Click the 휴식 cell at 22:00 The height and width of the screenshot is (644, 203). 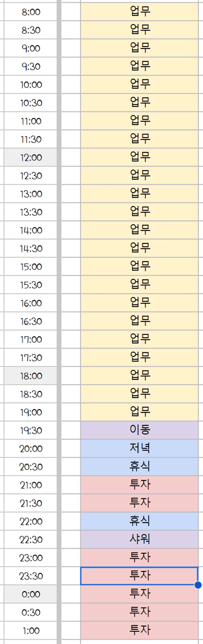[139, 521]
